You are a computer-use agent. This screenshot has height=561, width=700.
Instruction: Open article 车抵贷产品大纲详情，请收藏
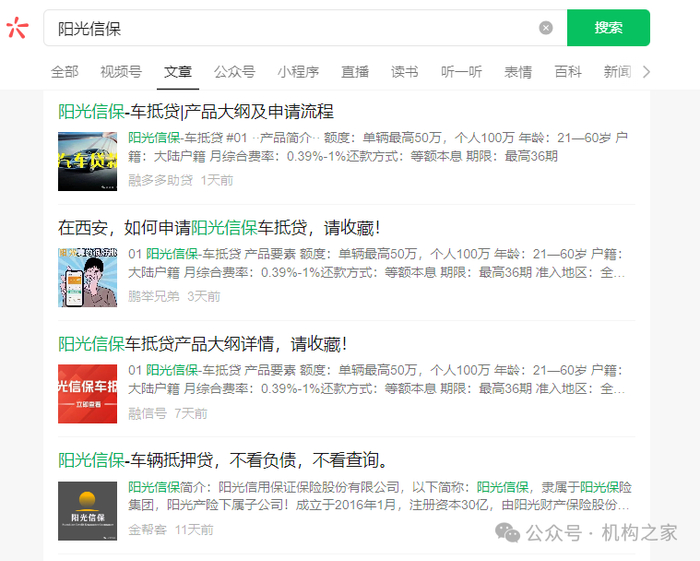tap(203, 344)
